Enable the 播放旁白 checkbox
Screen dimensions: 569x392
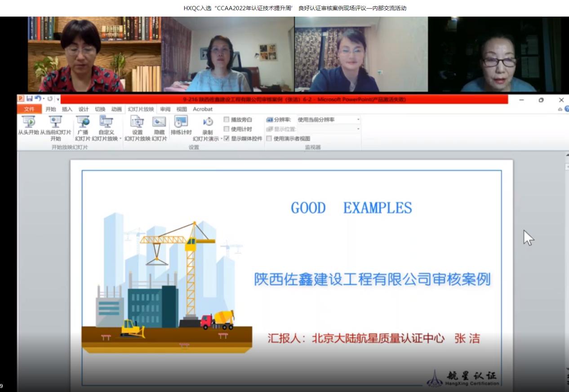click(227, 120)
